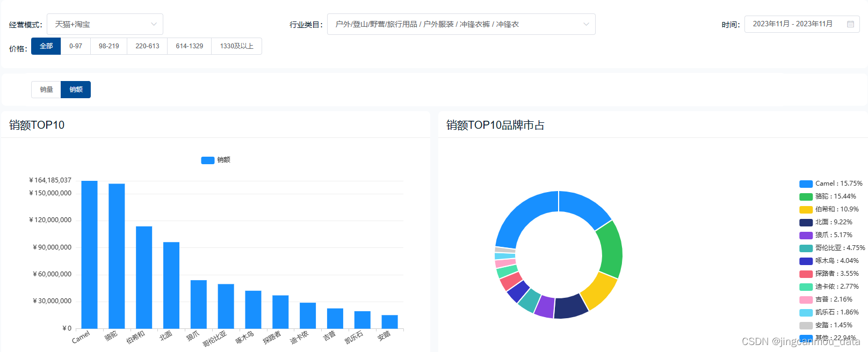Click the purple 狼爪 donut segment
The height and width of the screenshot is (352, 868).
545,306
